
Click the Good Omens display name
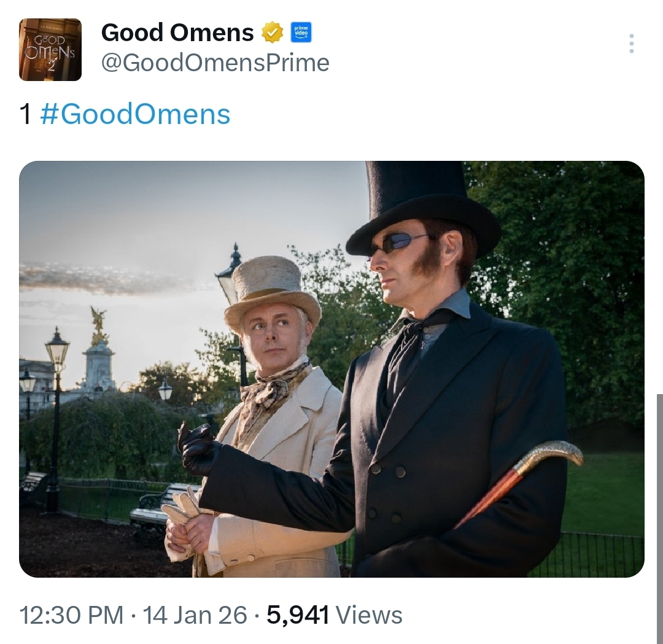[177, 33]
